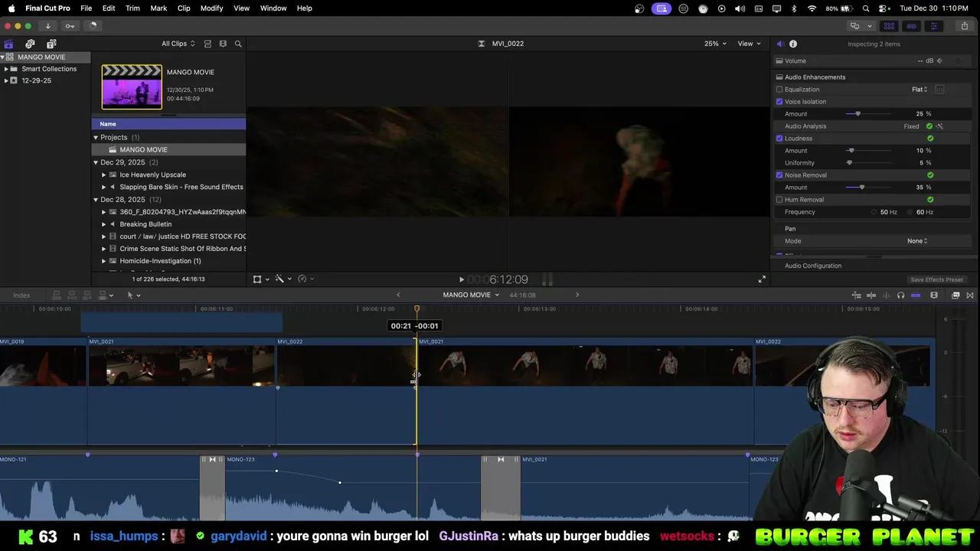Adjust the Voice Isolation Amount slider
The width and height of the screenshot is (980, 551).
click(x=857, y=114)
